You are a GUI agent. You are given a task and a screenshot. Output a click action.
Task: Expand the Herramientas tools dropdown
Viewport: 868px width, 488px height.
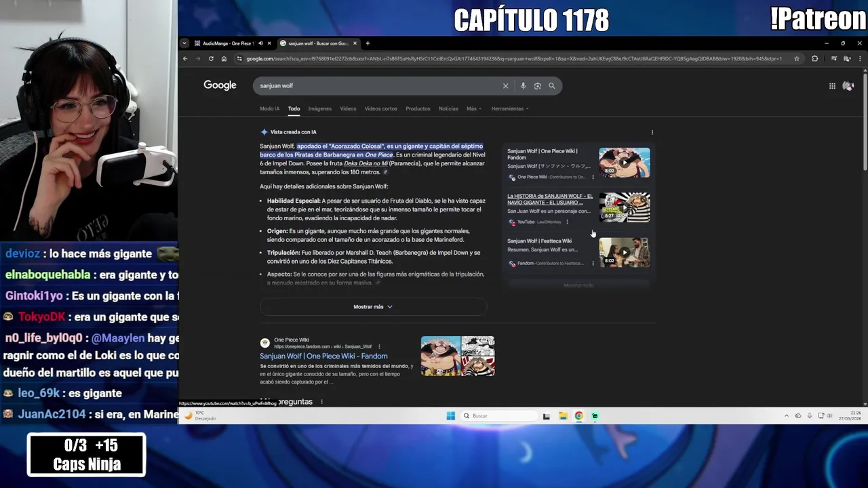tap(510, 108)
